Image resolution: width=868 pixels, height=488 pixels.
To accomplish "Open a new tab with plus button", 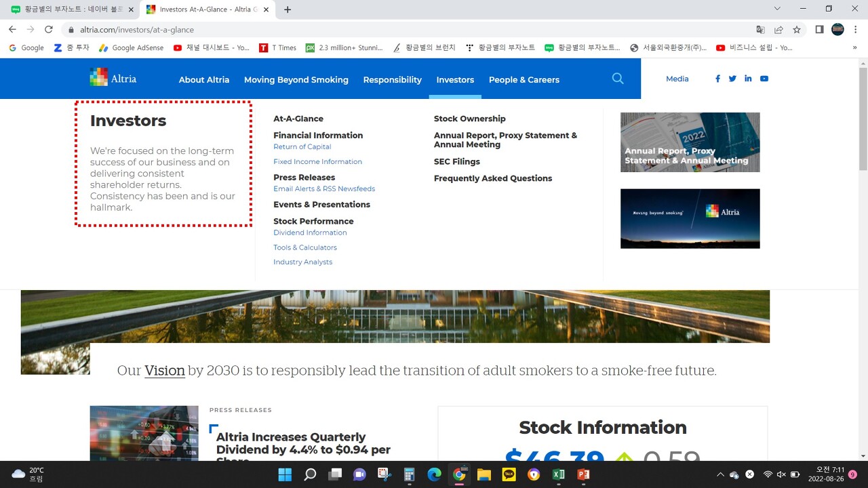I will [288, 9].
